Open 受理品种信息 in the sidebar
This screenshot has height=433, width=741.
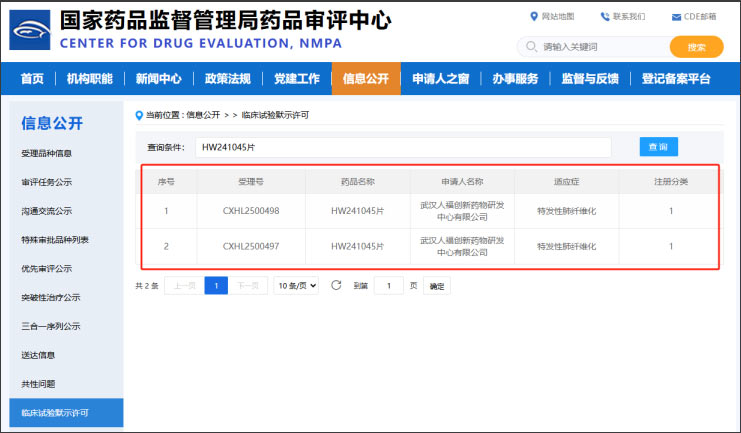pos(47,154)
